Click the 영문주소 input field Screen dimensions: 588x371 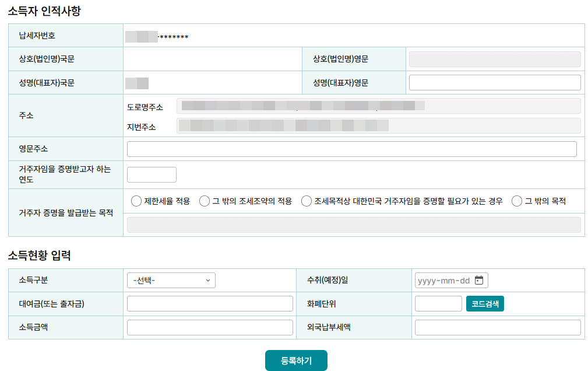pyautogui.click(x=351, y=148)
